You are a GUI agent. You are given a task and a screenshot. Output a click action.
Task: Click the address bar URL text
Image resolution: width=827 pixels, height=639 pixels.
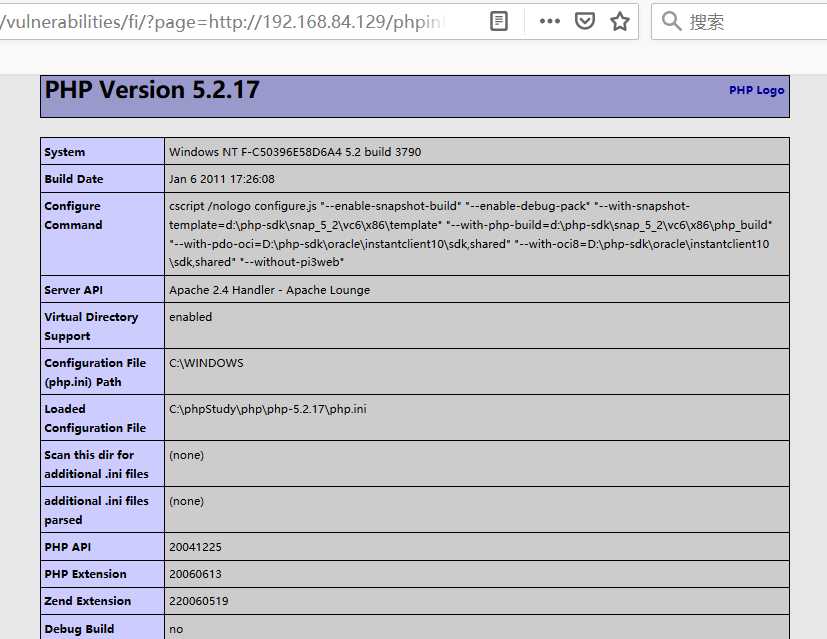coord(222,22)
